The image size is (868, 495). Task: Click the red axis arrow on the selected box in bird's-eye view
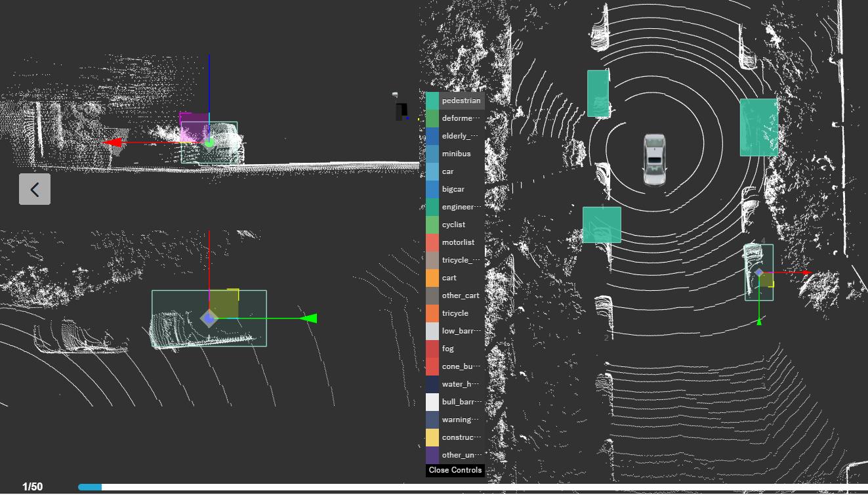tap(807, 272)
